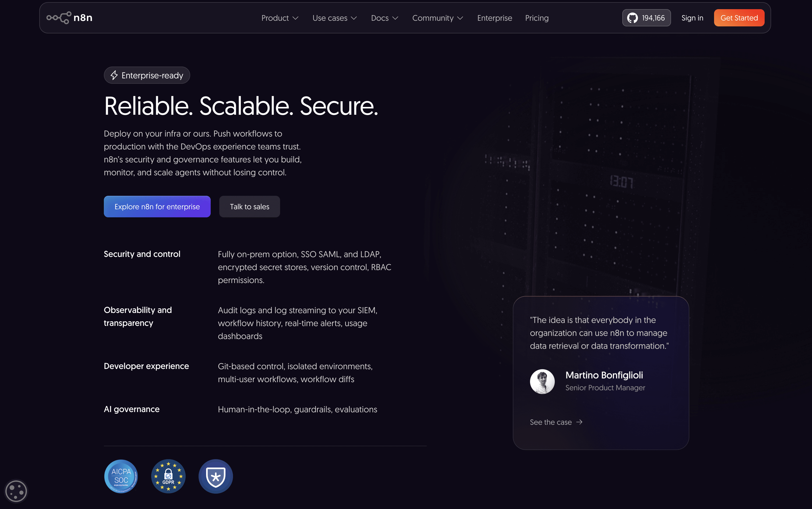This screenshot has width=812, height=509.
Task: Click the Martino Bonfiglioli name text
Action: coord(604,375)
